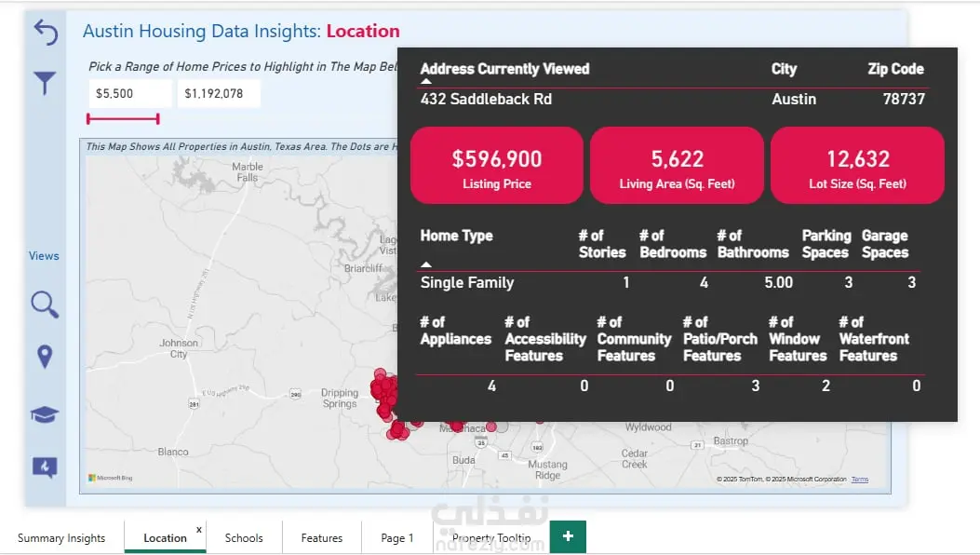
Task: Select the location pin view icon
Action: pyautogui.click(x=45, y=357)
